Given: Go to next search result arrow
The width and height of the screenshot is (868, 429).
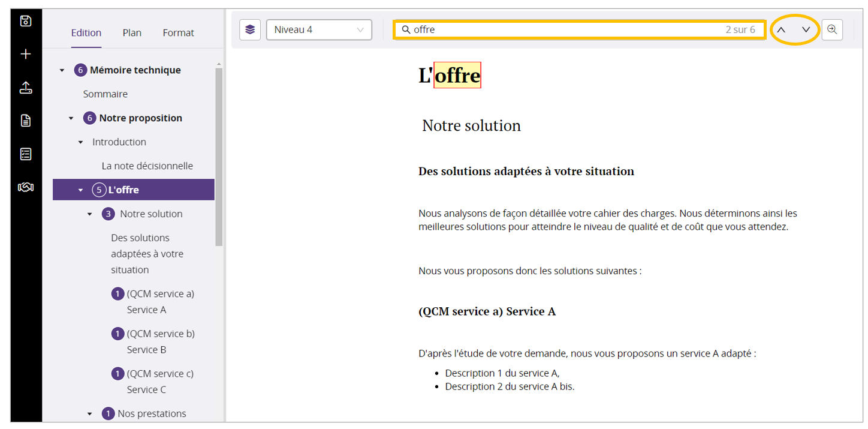Looking at the screenshot, I should 806,30.
